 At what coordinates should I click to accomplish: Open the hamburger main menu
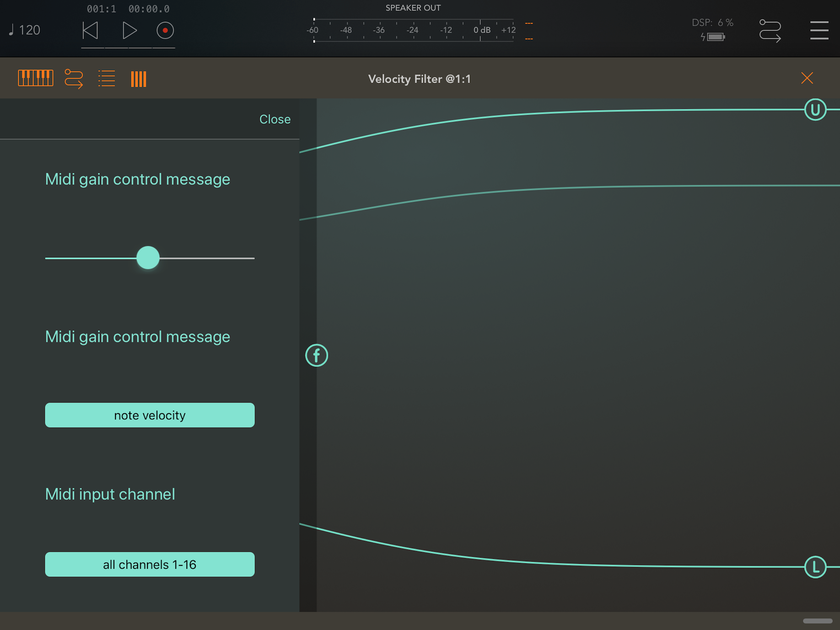coord(819,30)
